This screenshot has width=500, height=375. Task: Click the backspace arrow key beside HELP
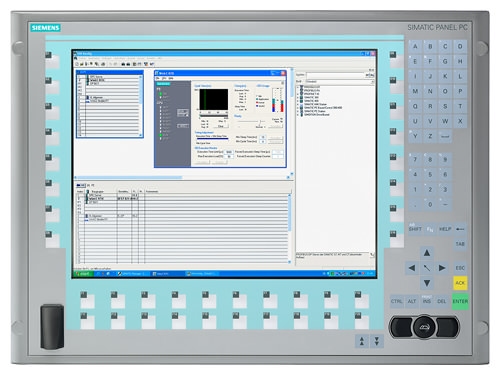(x=460, y=229)
